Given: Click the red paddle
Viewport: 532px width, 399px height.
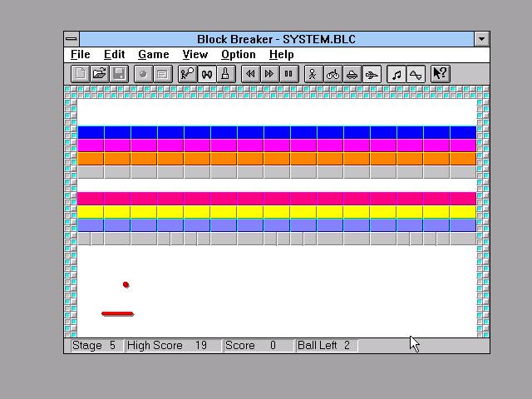Looking at the screenshot, I should pyautogui.click(x=118, y=314).
